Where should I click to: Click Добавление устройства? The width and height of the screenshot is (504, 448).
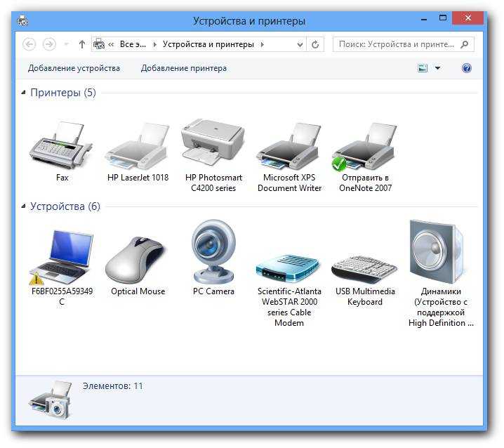pos(74,68)
